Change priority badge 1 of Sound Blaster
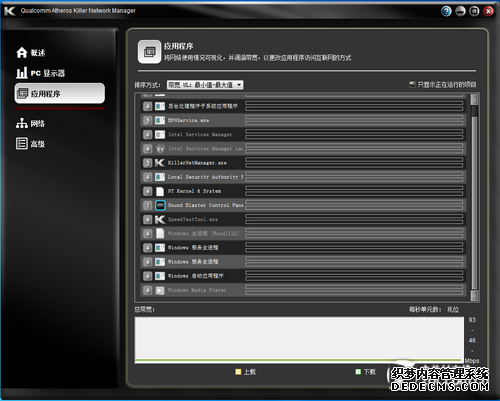This screenshot has width=500, height=401. [x=147, y=205]
